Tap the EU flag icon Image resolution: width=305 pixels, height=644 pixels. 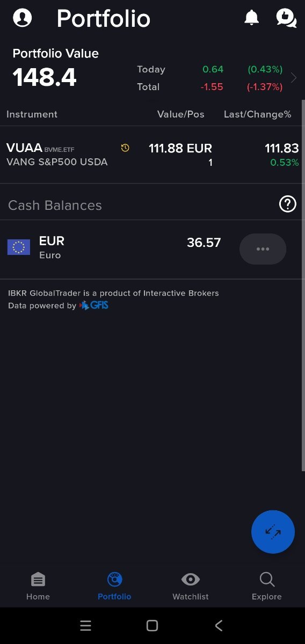pos(19,247)
